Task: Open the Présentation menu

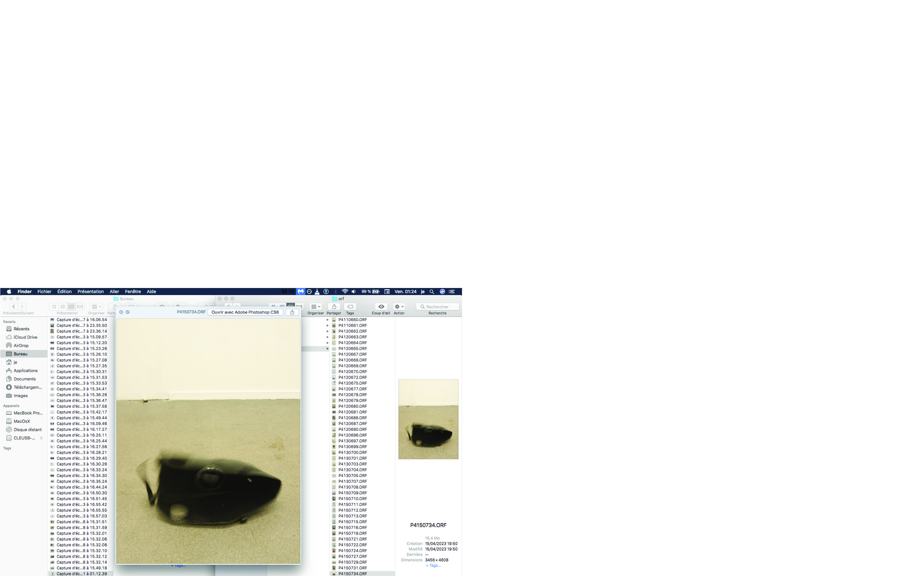Action: click(90, 292)
